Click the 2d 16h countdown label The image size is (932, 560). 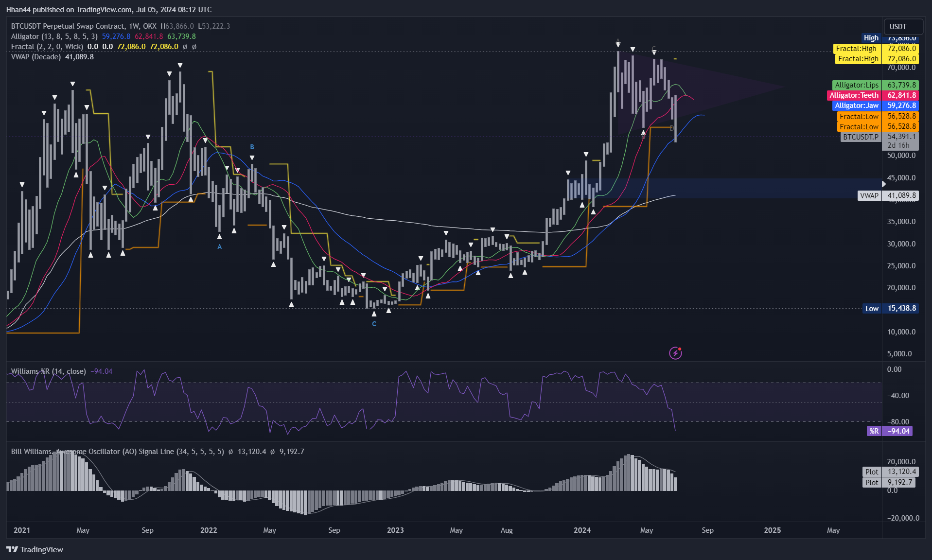click(898, 145)
